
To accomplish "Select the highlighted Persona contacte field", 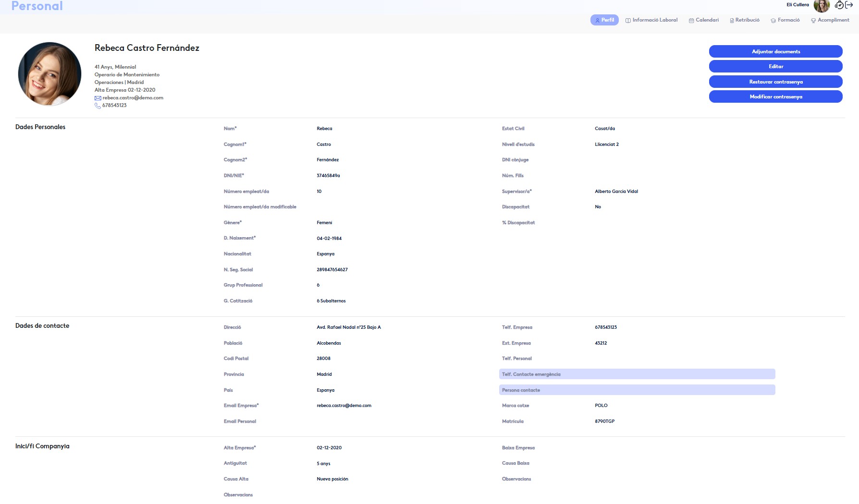I will tap(637, 390).
